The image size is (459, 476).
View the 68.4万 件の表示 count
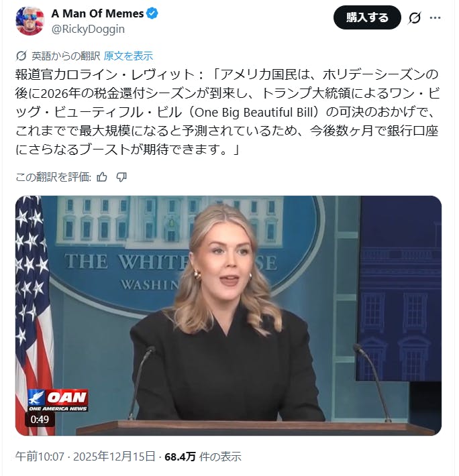tap(203, 457)
